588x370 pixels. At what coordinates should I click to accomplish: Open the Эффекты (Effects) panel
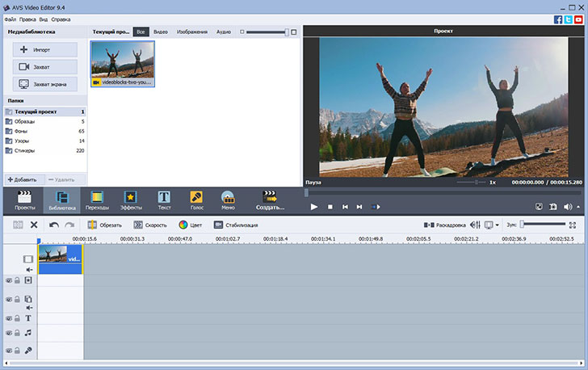tap(131, 200)
